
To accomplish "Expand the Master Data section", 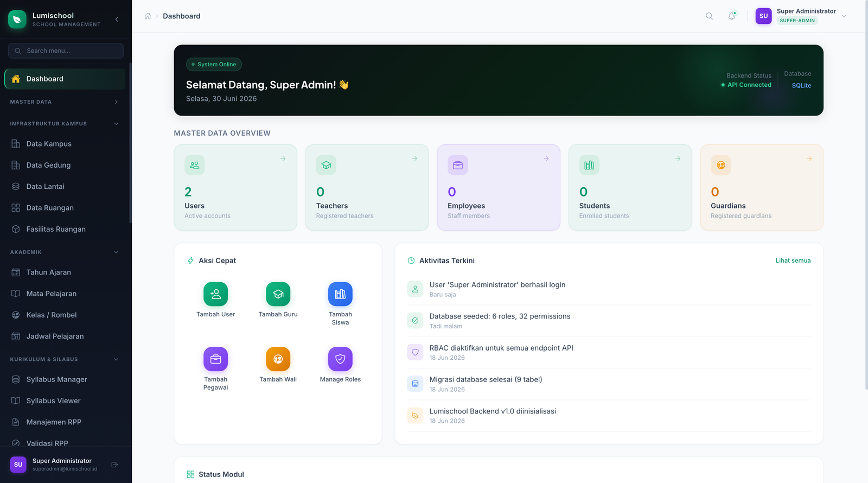I will click(x=65, y=102).
